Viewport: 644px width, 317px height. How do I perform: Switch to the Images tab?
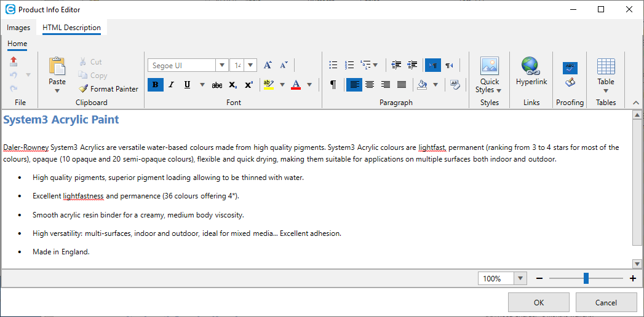click(x=18, y=28)
